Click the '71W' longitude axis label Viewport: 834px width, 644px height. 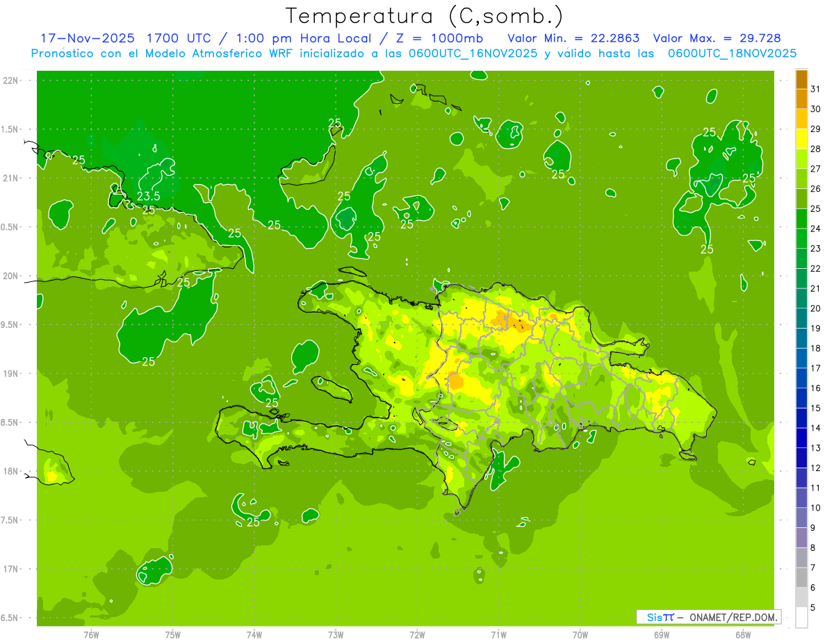pos(499,634)
